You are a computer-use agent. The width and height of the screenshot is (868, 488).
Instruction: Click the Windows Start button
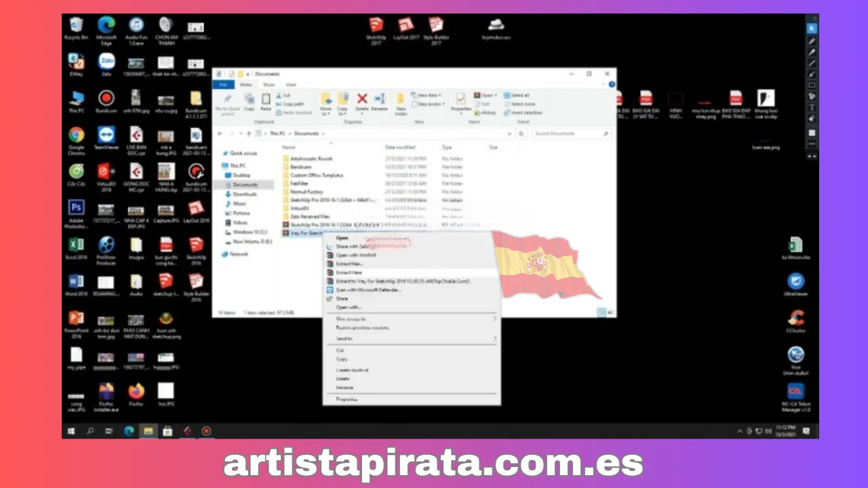(x=71, y=431)
